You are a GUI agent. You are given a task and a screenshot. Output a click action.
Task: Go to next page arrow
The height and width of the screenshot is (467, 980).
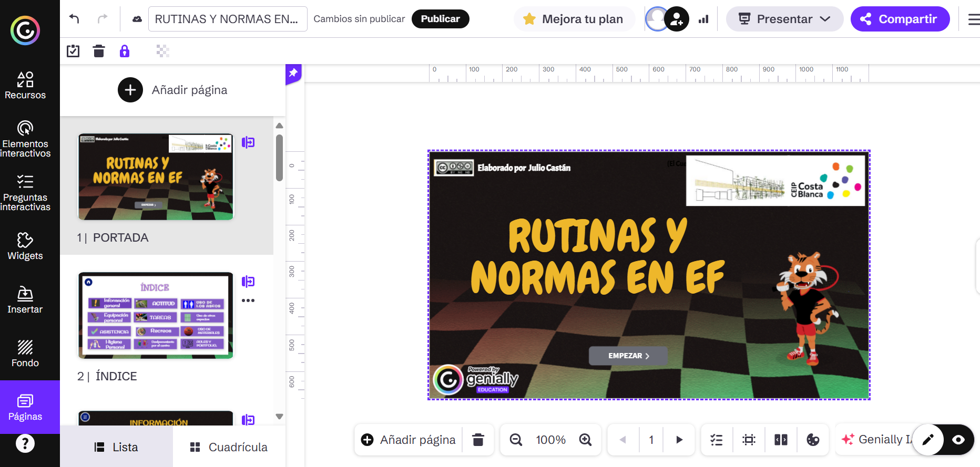[x=679, y=440]
